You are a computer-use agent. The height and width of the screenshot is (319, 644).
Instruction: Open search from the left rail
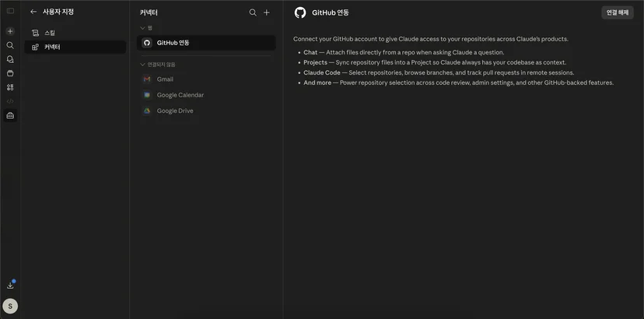10,45
